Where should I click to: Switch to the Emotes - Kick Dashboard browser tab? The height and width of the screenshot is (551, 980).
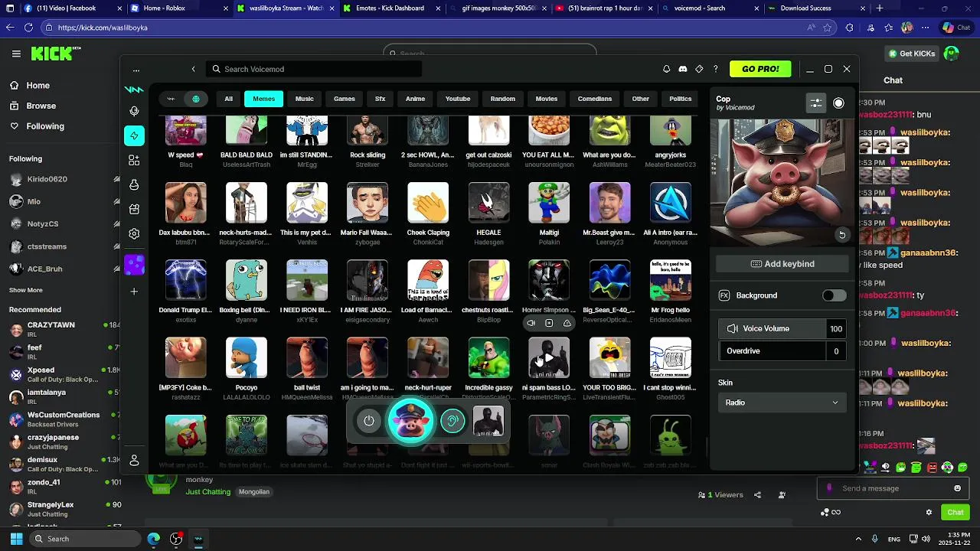390,8
